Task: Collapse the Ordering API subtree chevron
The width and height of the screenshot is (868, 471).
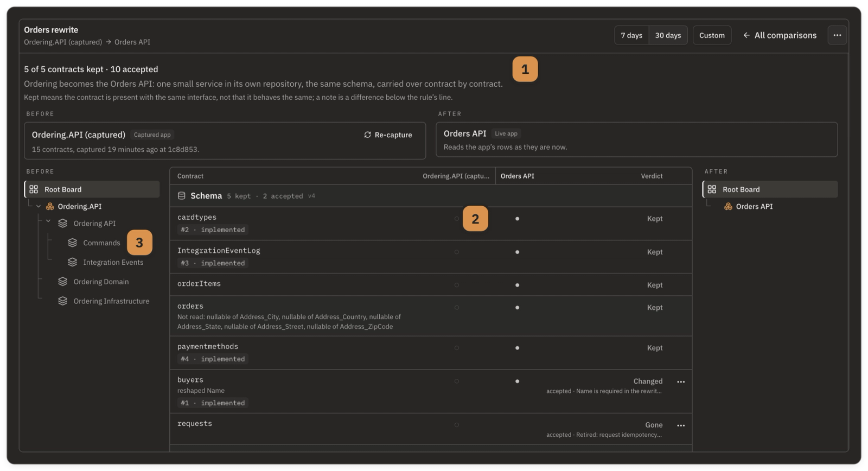Action: (48, 221)
